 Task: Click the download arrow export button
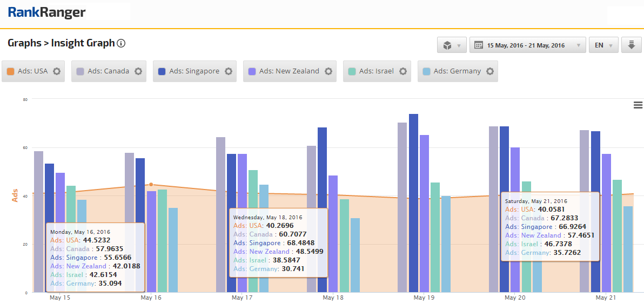[630, 45]
